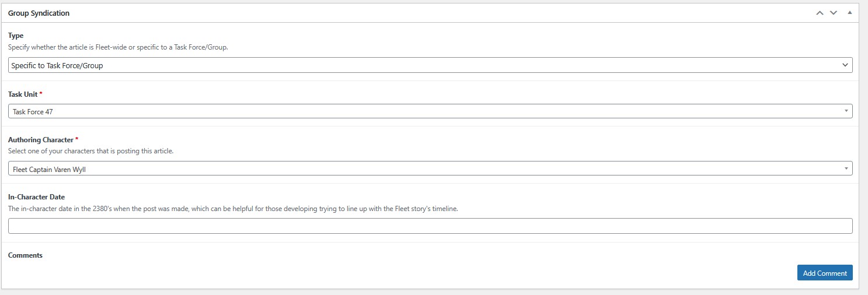Focus the In-Character Date text field
The image size is (868, 295).
click(430, 226)
